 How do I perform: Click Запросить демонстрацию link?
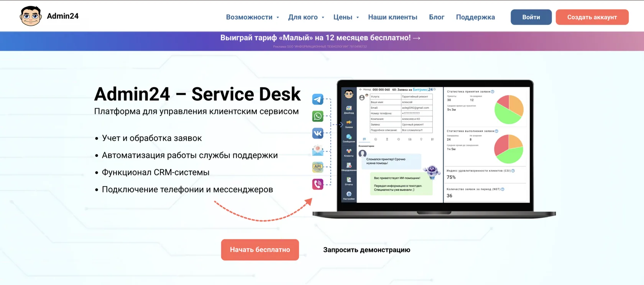(x=366, y=250)
